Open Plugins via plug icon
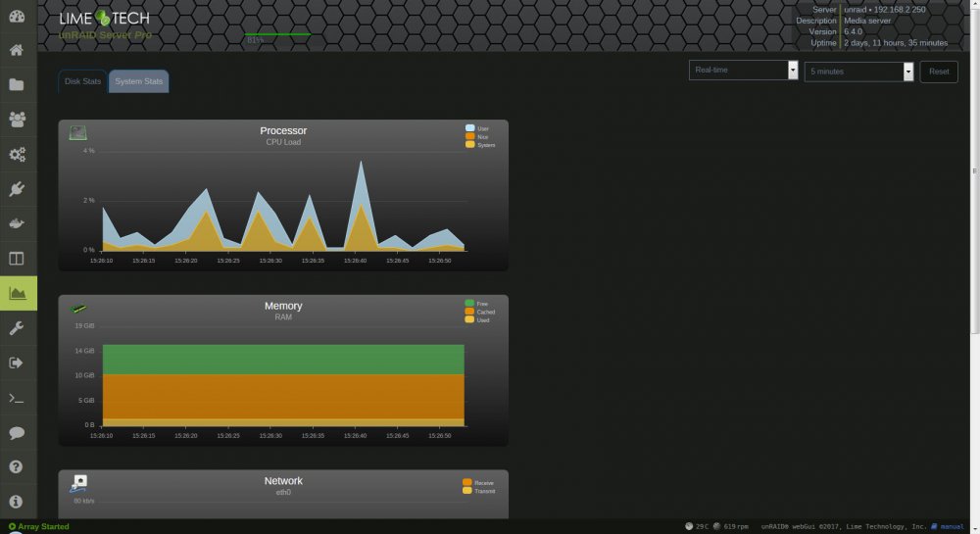This screenshot has height=534, width=980. pyautogui.click(x=17, y=189)
